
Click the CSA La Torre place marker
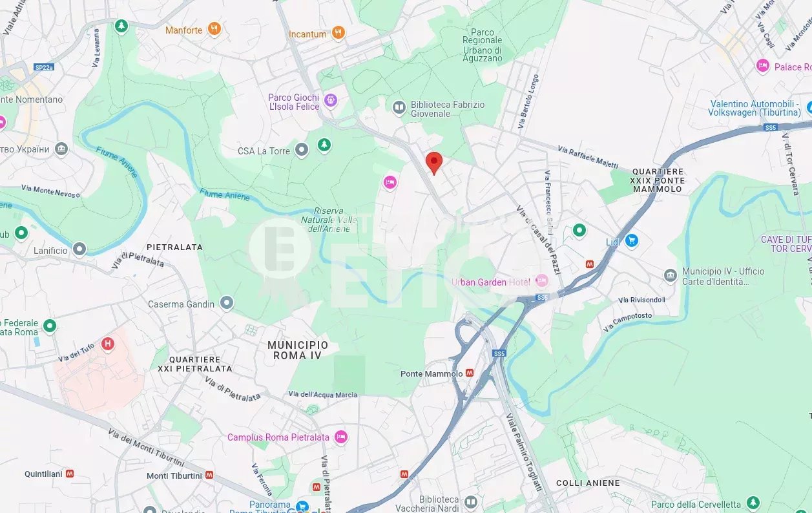302,151
